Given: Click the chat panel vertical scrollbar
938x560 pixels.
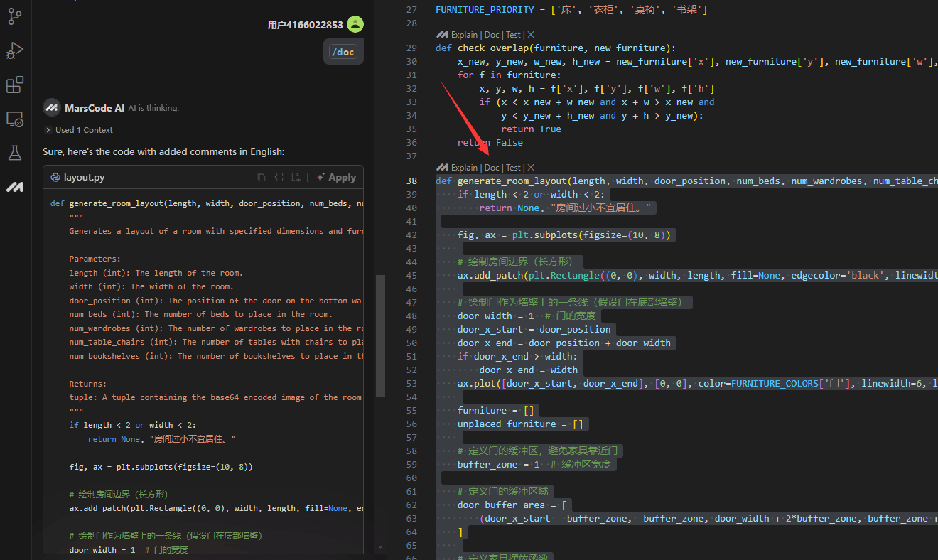Looking at the screenshot, I should pos(380,334).
